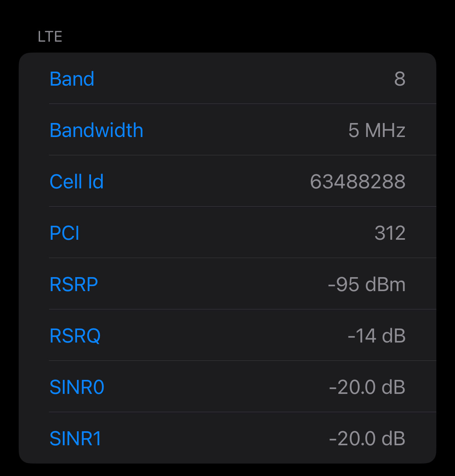Click the LTE section header
This screenshot has height=476, width=455.
(50, 37)
